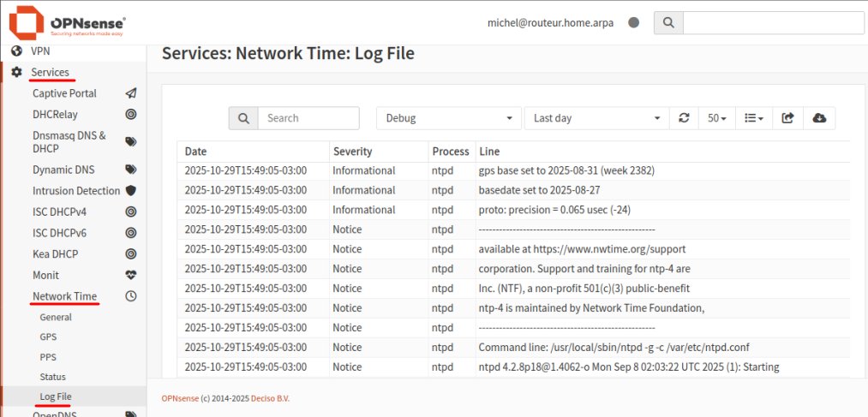Open the Debug severity dropdown
Screen dimensions: 868x417
coord(449,118)
